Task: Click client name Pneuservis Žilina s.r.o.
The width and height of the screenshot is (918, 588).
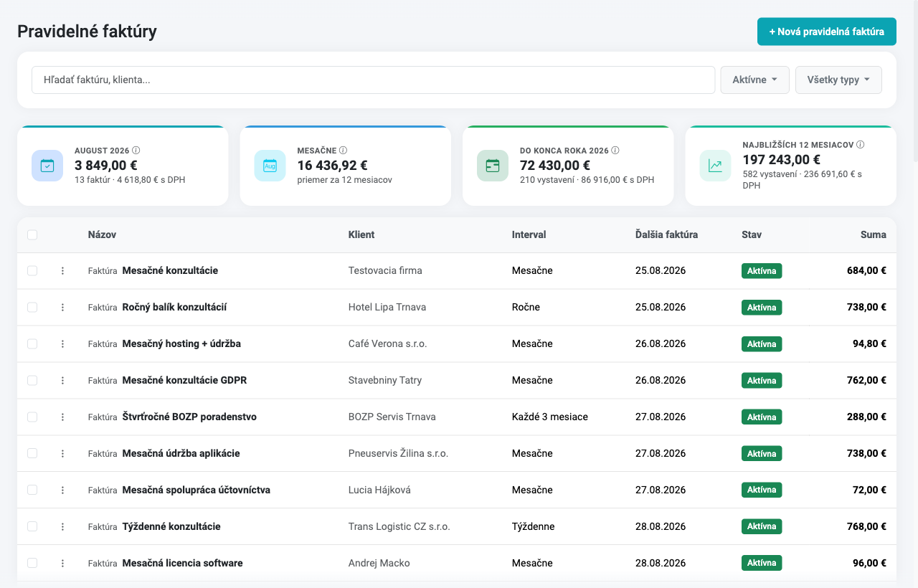Action: coord(398,454)
